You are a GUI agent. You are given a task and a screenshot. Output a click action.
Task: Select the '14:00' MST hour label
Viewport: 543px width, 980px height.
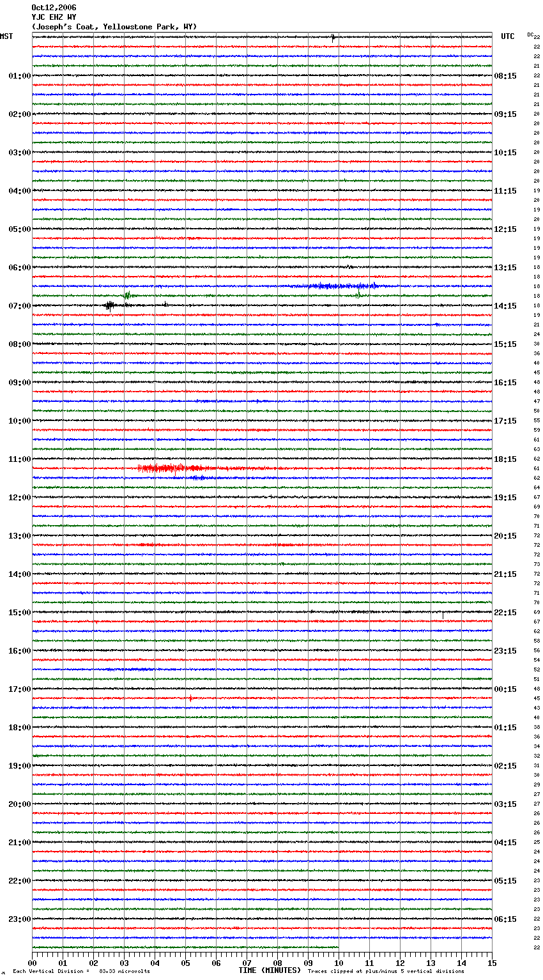point(20,574)
